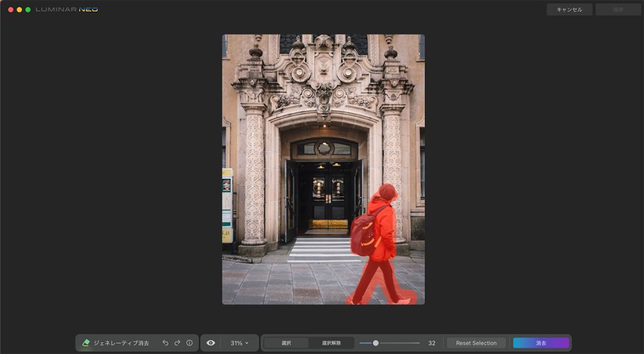The height and width of the screenshot is (354, 644).
Task: Click the Luminar Neo logo
Action: pos(67,9)
